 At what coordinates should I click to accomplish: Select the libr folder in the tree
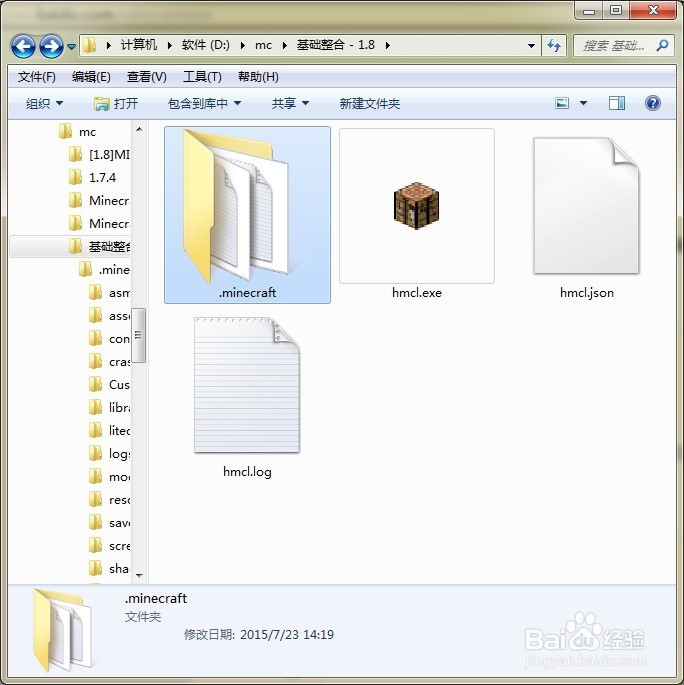click(x=110, y=407)
